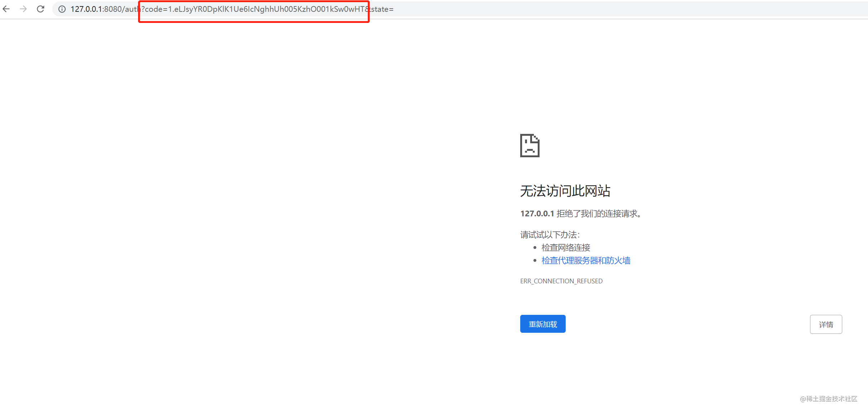Click the state= text in URL
Image resolution: width=868 pixels, height=413 pixels.
[x=382, y=9]
